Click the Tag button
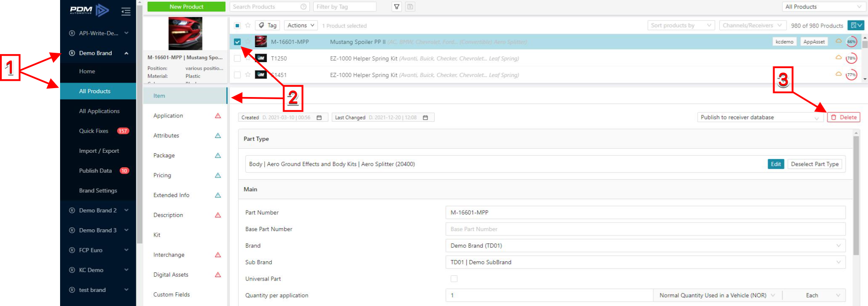Viewport: 868px width, 306px height. (x=268, y=26)
